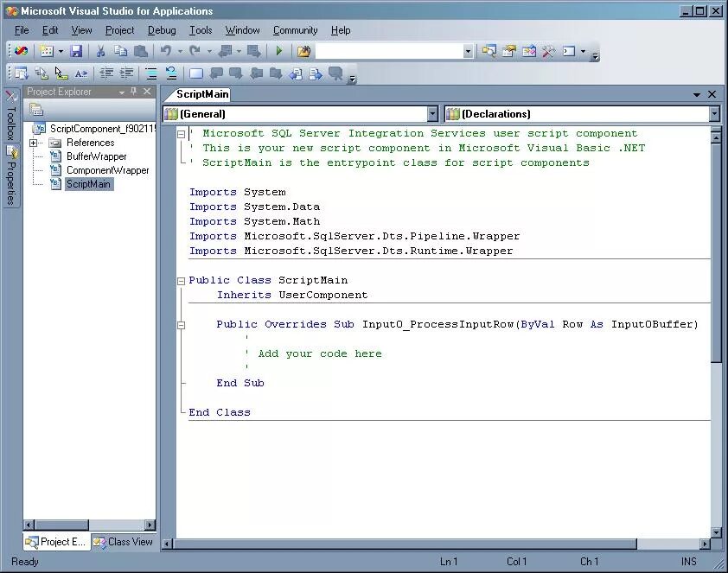Viewport: 728px width, 573px height.
Task: Open the Project Explorer window position menu
Action: pyautogui.click(x=122, y=92)
